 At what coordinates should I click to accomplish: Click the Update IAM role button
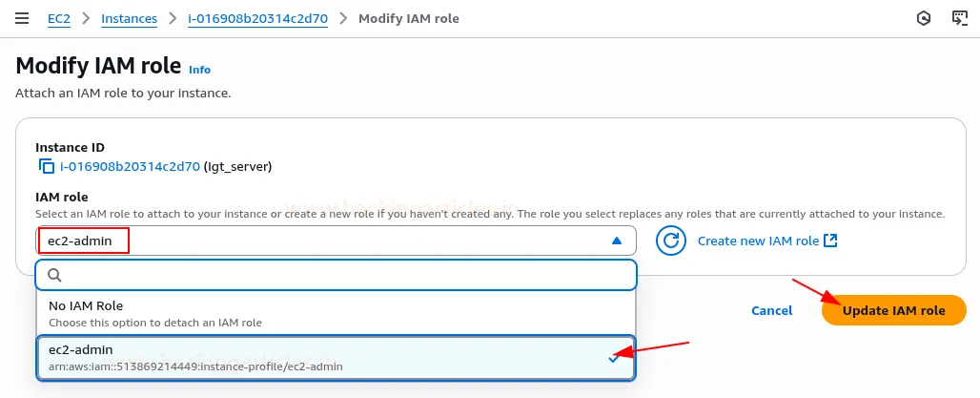point(893,310)
